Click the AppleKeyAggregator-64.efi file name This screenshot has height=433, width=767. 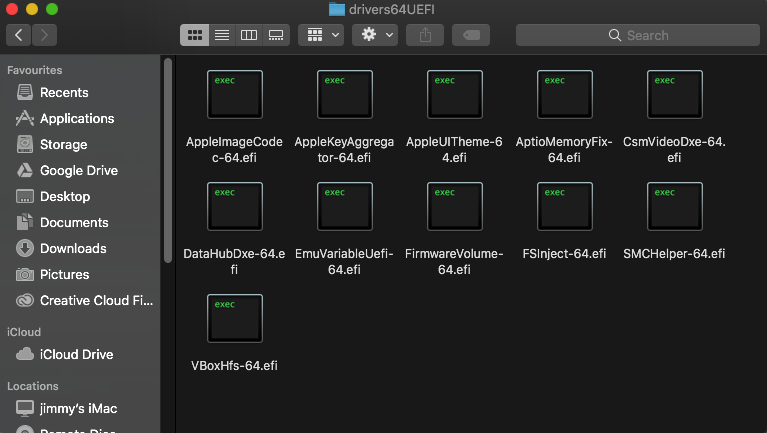tap(344, 150)
